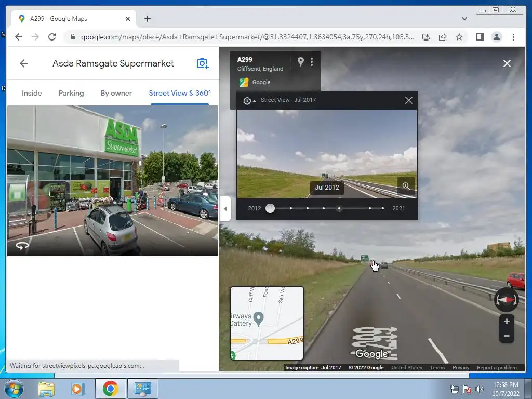Click the share page icon
Image resolution: width=532 pixels, height=399 pixels.
443,37
